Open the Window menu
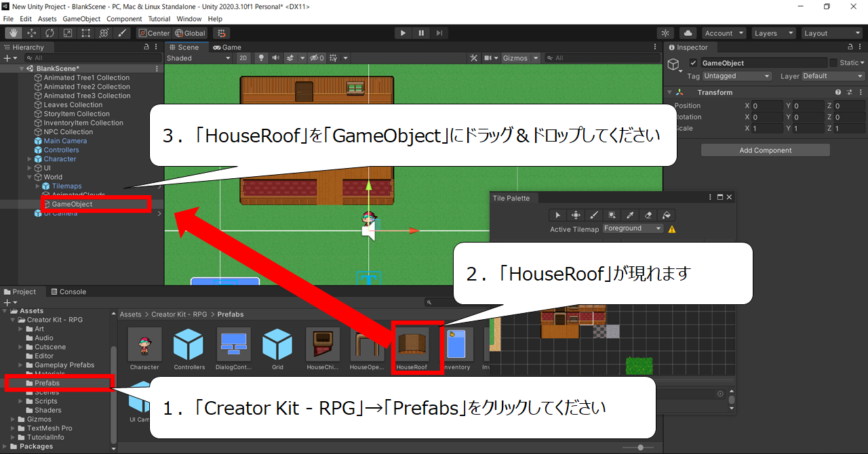Image resolution: width=868 pixels, height=454 pixels. tap(189, 19)
